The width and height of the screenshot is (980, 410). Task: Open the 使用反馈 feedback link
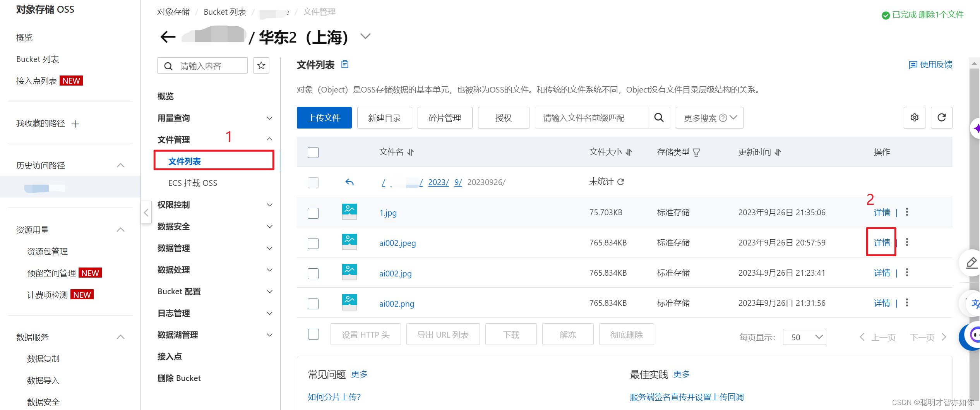(930, 65)
